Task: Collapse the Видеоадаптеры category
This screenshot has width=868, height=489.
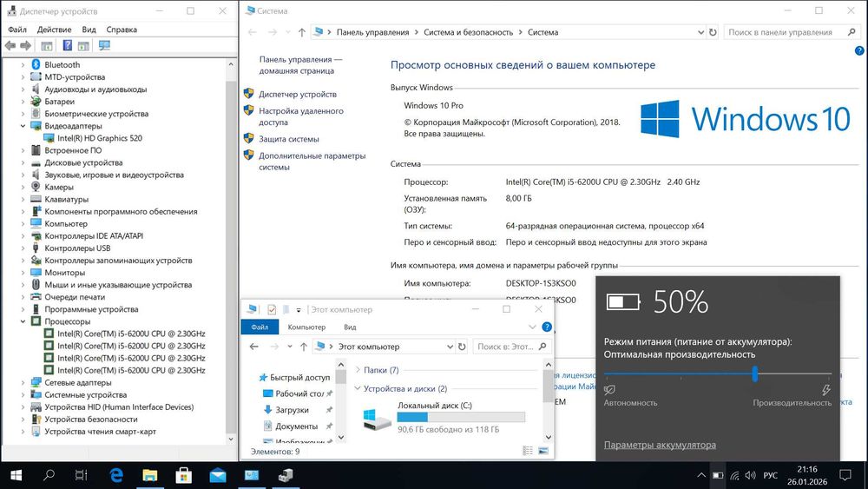Action: (23, 126)
